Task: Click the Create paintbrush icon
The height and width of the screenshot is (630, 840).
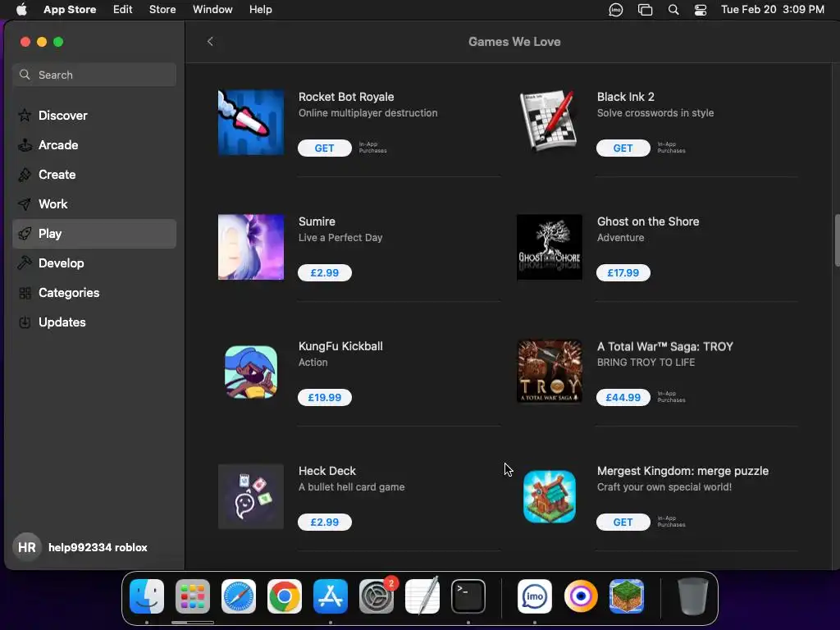Action: click(x=25, y=174)
